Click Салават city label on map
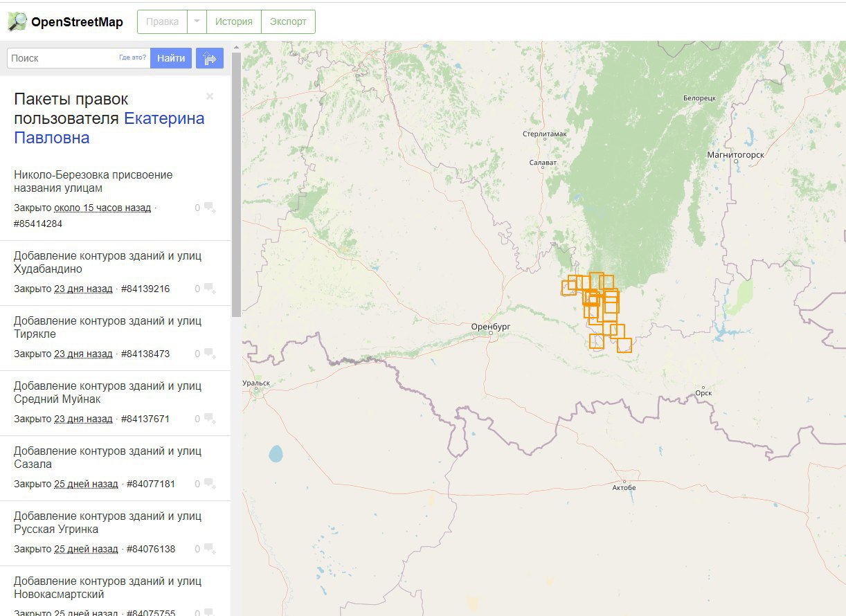Image resolution: width=846 pixels, height=616 pixels. 542,162
